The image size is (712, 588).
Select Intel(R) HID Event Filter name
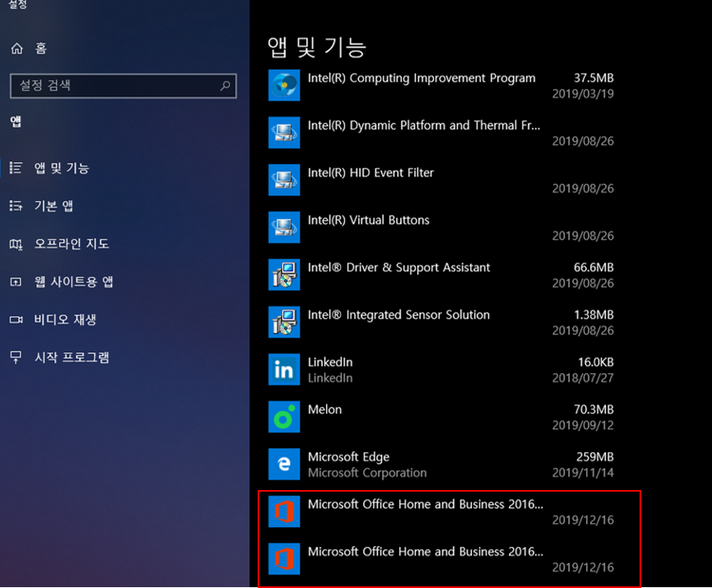pos(370,173)
